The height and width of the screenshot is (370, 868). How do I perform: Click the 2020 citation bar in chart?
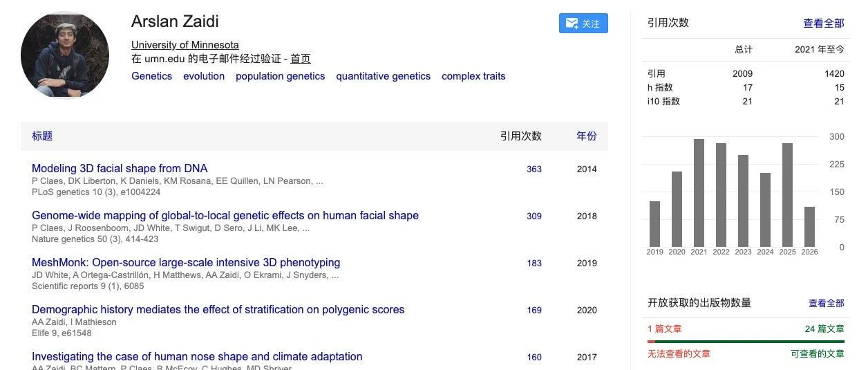click(x=677, y=209)
